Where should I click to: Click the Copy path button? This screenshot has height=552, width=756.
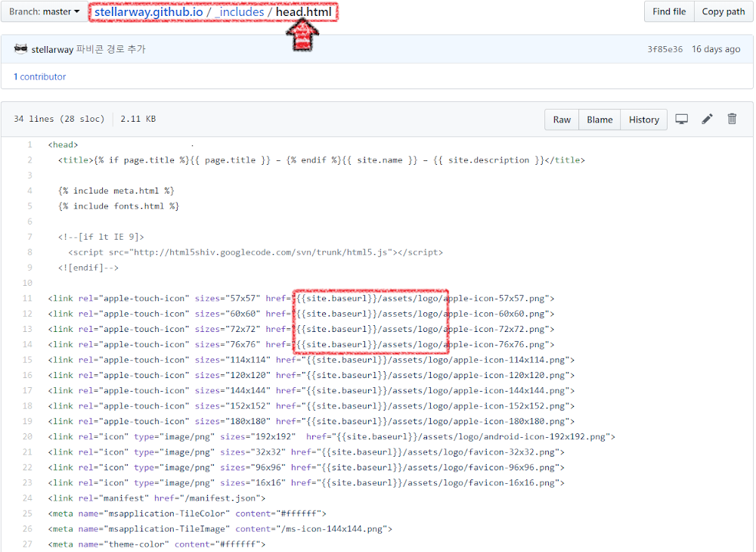[723, 11]
